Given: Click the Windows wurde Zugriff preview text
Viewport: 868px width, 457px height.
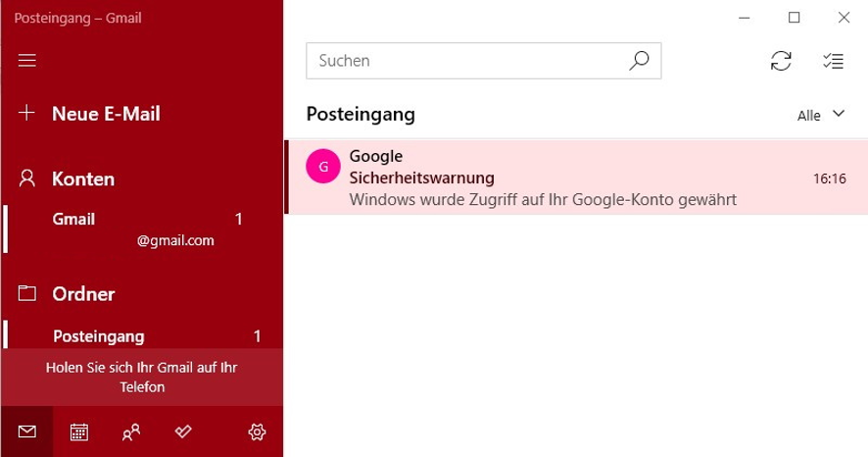Looking at the screenshot, I should click(543, 199).
